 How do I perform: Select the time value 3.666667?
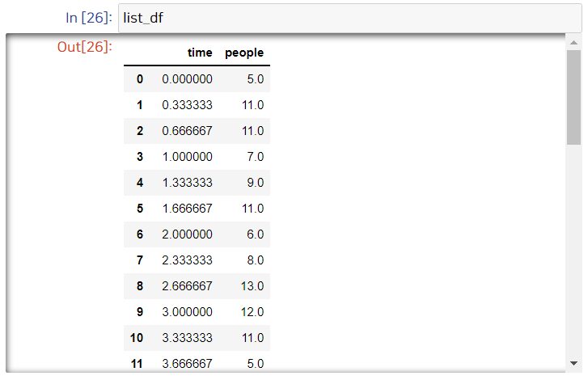187,364
